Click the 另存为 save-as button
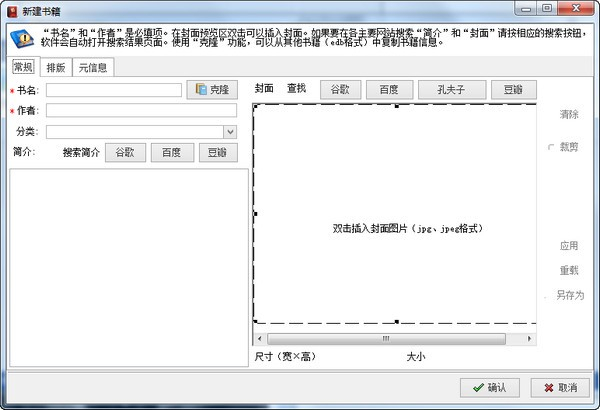The width and height of the screenshot is (600, 410). 570,295
